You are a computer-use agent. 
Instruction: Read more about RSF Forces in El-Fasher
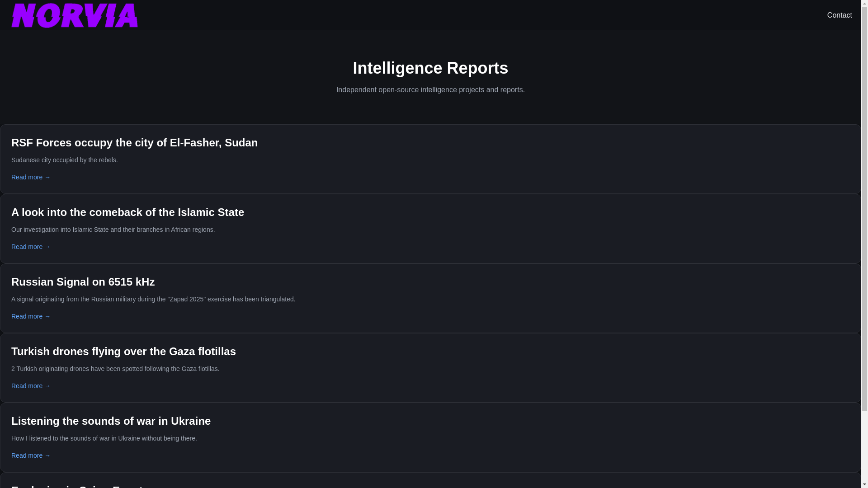click(31, 177)
